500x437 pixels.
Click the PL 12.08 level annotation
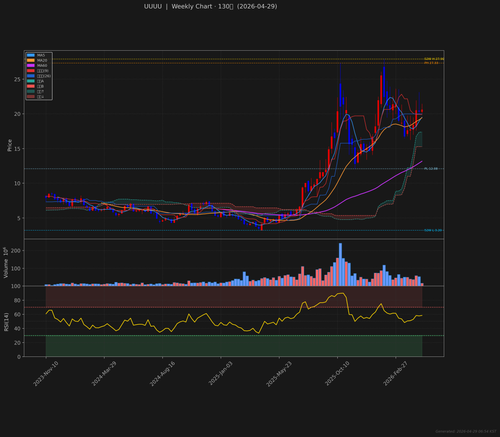(x=431, y=169)
